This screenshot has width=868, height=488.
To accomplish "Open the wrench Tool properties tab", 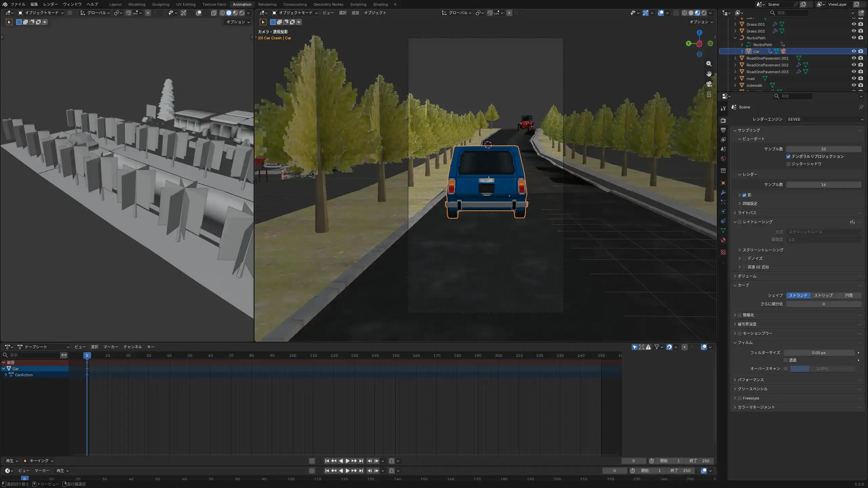I will (x=723, y=108).
